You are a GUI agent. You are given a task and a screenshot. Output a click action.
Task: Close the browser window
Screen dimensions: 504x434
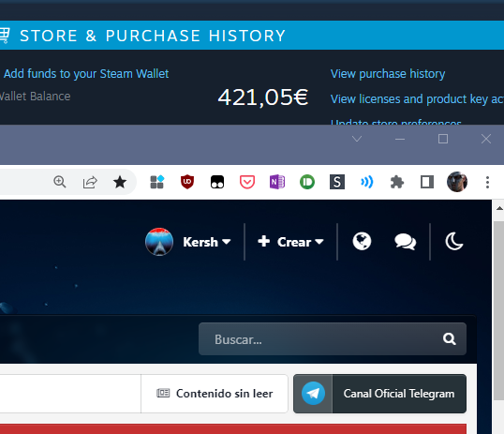coord(486,139)
